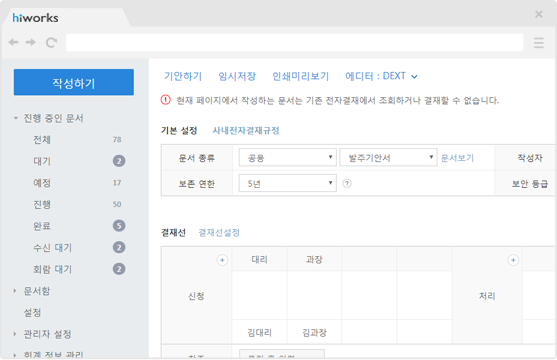Screen dimensions: 557x360
Task: Click the 작성자 label cell
Action: point(526,158)
